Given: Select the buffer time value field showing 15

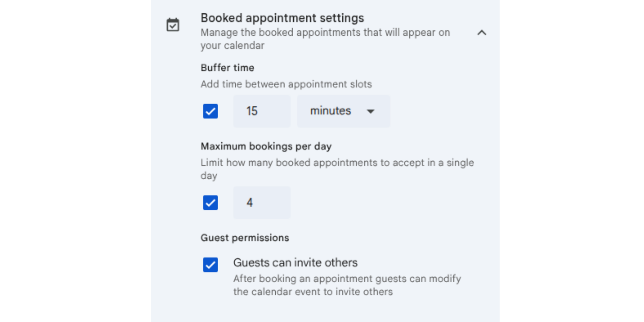Looking at the screenshot, I should (261, 111).
